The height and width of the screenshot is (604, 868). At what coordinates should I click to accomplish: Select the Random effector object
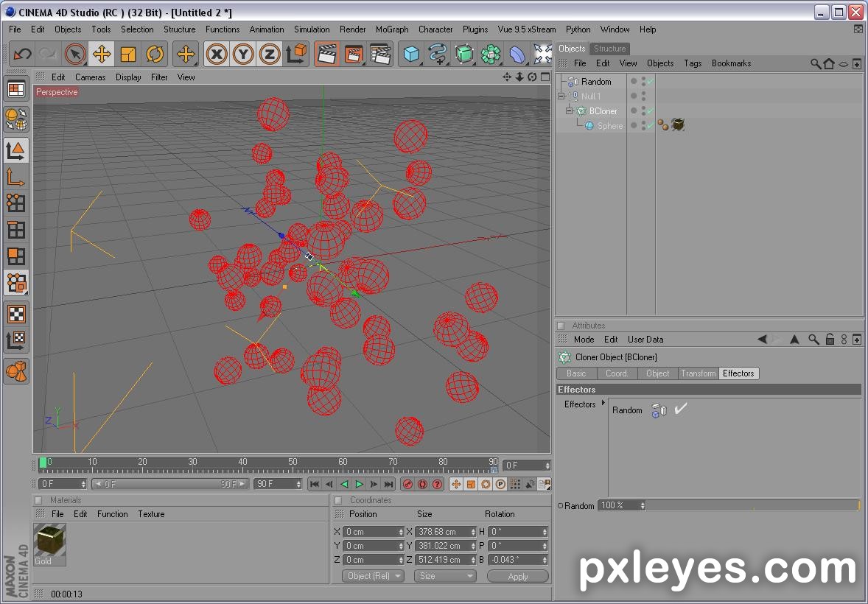tap(596, 81)
